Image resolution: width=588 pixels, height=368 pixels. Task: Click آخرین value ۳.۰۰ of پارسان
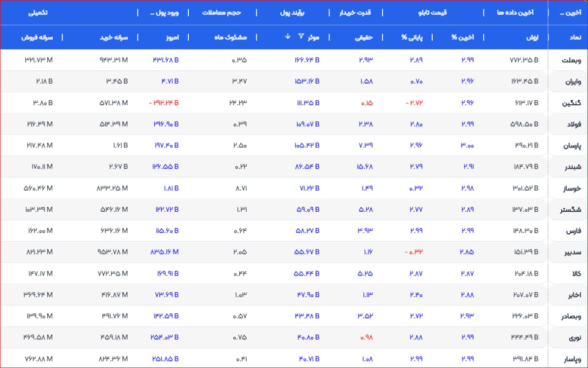[x=467, y=145]
